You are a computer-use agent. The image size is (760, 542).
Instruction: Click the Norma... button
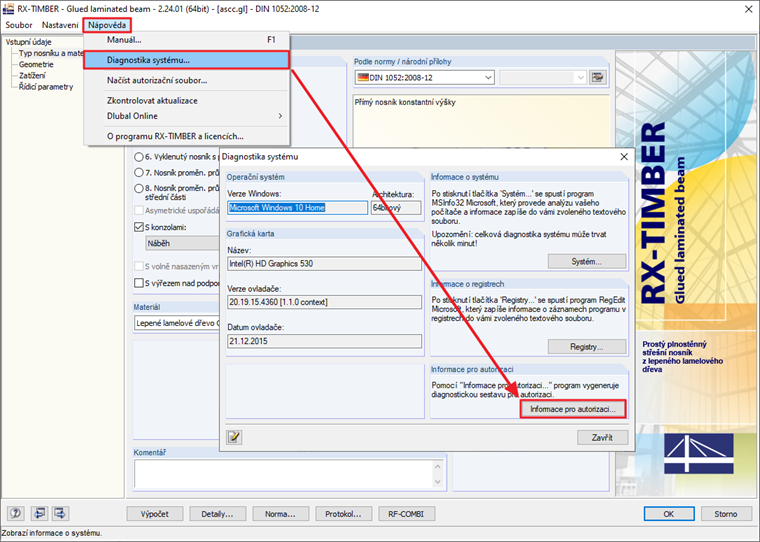pyautogui.click(x=280, y=514)
